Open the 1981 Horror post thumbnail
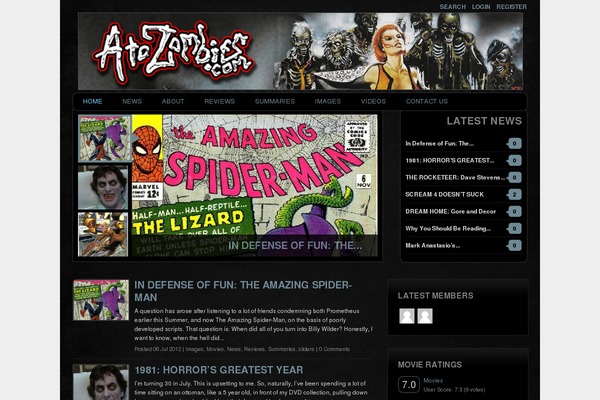This screenshot has width=600, height=400. pos(101,382)
